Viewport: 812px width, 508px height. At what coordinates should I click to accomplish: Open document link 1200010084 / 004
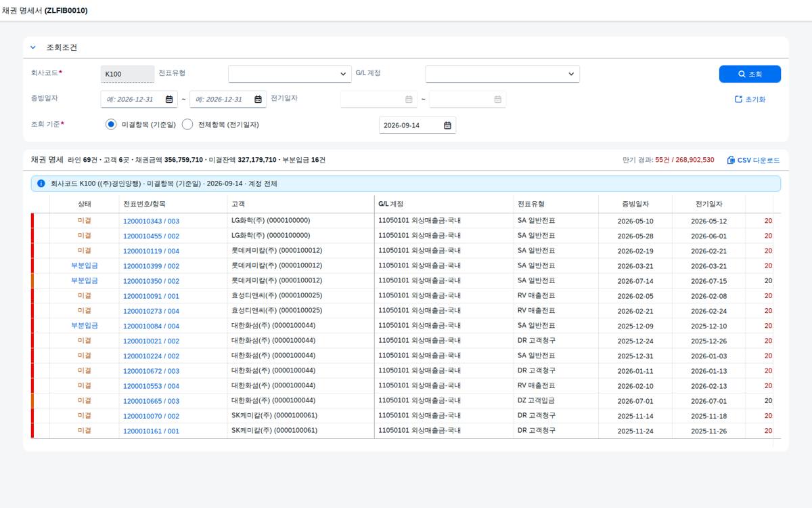(151, 326)
